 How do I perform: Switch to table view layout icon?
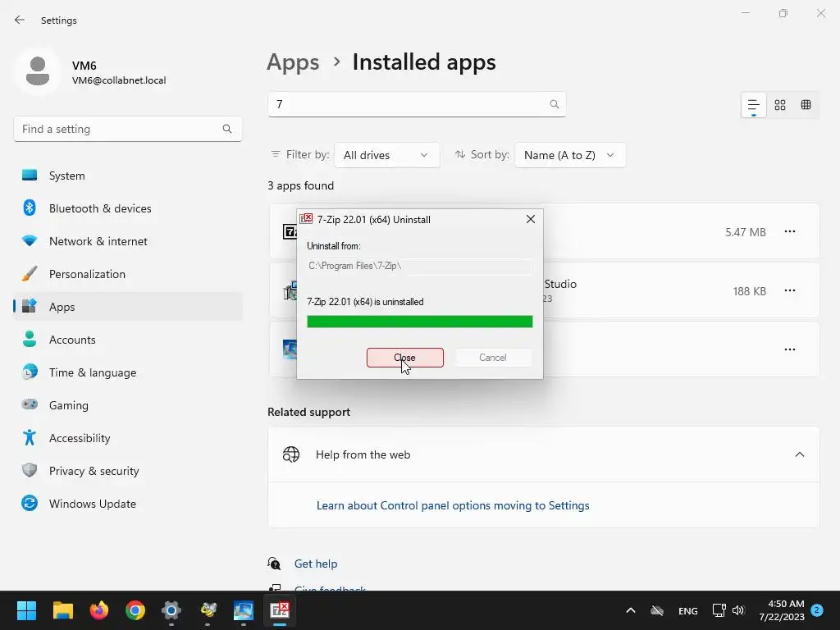806,105
